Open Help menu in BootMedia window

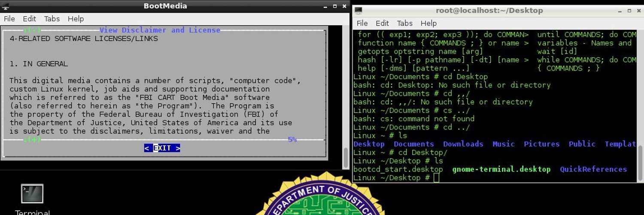tap(76, 18)
